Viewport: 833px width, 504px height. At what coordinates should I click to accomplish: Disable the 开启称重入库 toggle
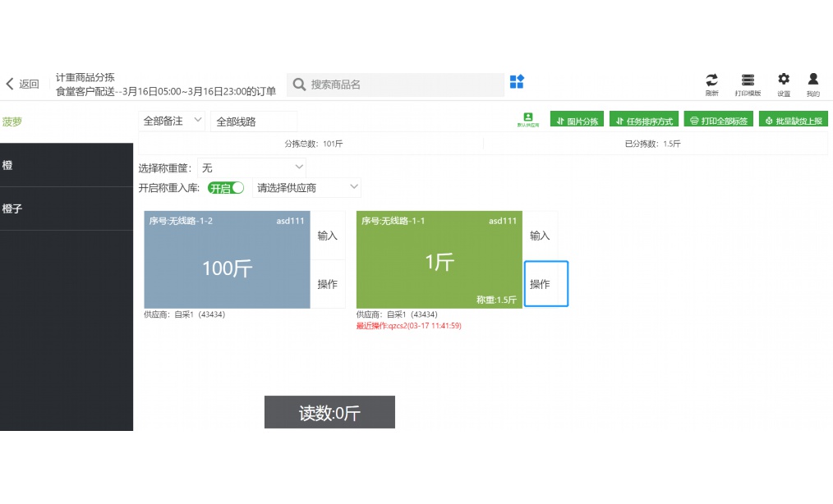coord(225,188)
